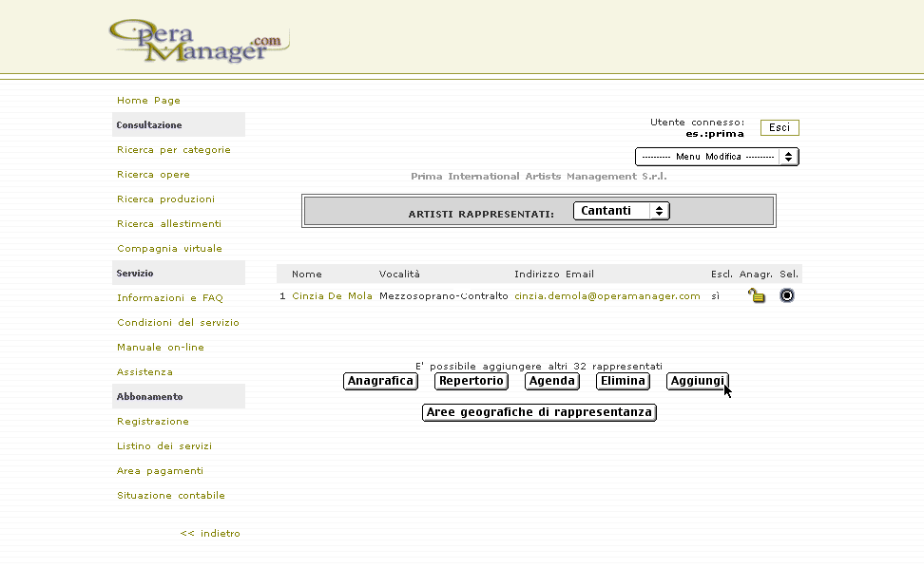Open Aree geografiche di rappresentanza
The width and height of the screenshot is (924, 568).
click(x=539, y=412)
